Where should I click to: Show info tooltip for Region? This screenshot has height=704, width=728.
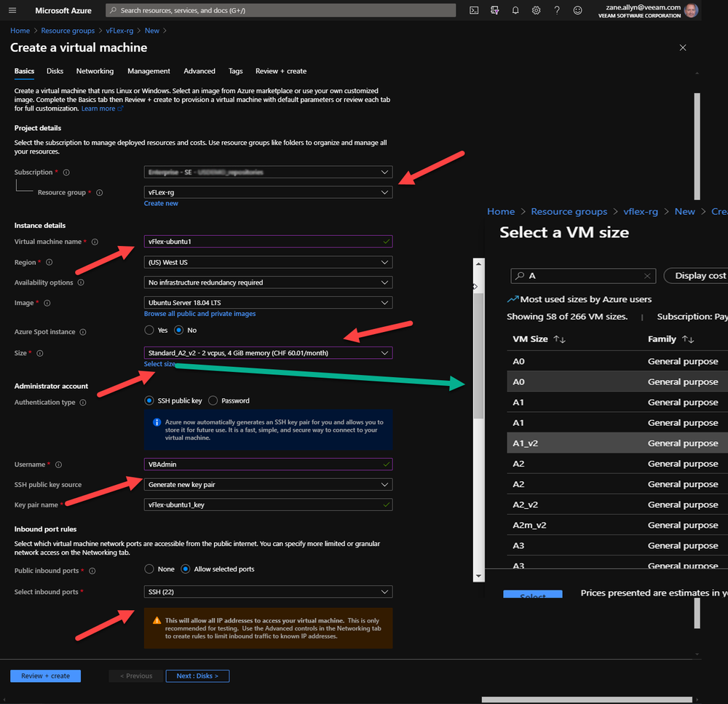(x=50, y=262)
